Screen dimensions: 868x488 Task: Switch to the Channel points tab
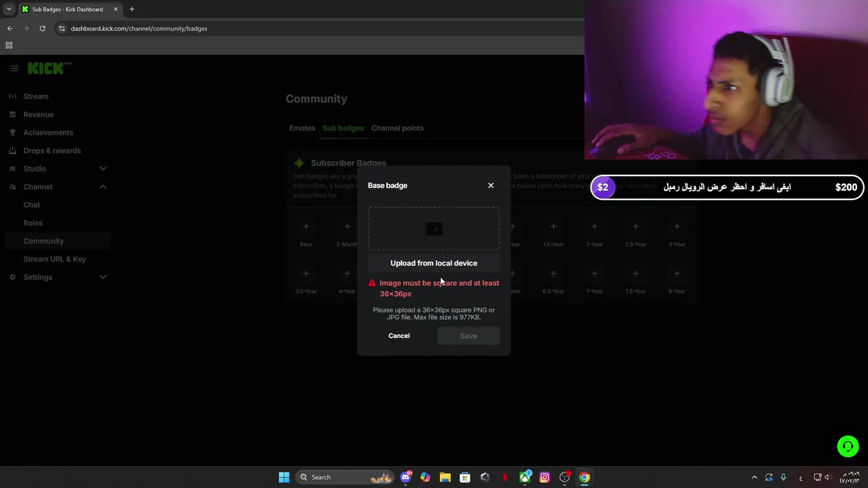coord(397,128)
